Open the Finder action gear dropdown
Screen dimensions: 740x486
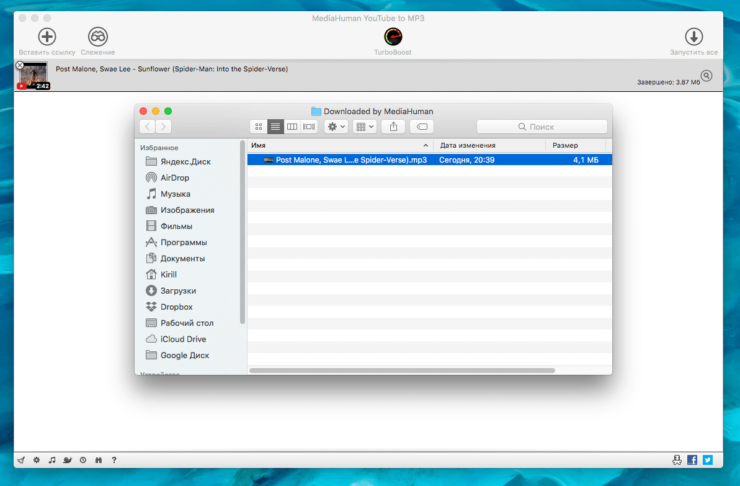336,127
